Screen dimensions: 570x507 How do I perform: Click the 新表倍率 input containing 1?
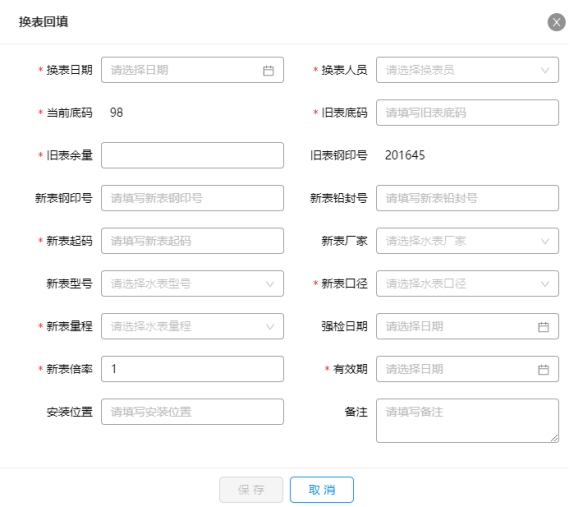[x=192, y=369]
